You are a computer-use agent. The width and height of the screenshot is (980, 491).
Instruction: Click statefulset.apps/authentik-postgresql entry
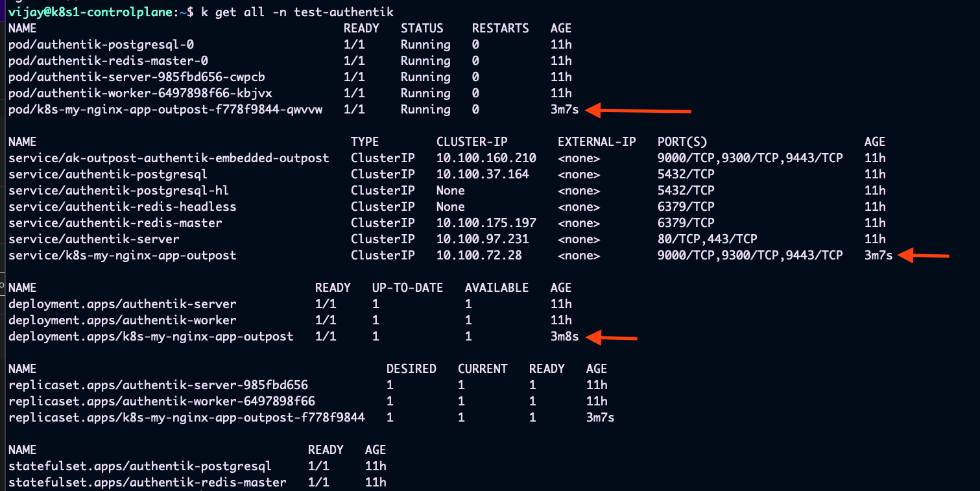[x=140, y=466]
